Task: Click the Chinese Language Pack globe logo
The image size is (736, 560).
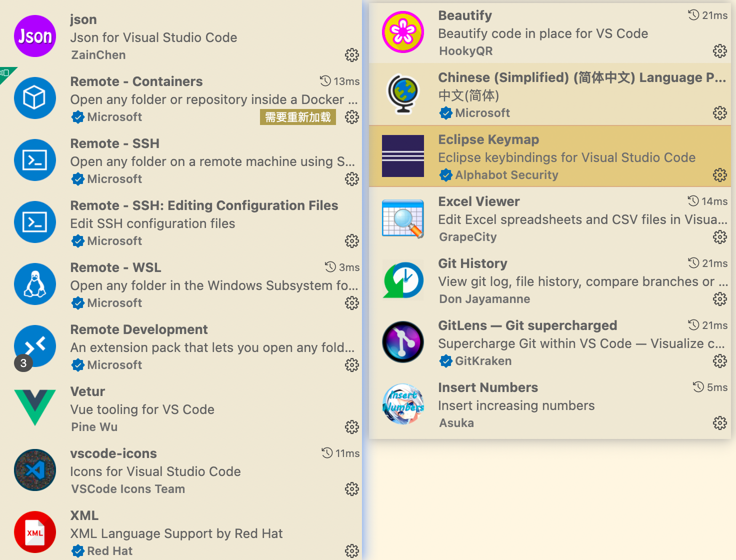Action: coord(403,94)
